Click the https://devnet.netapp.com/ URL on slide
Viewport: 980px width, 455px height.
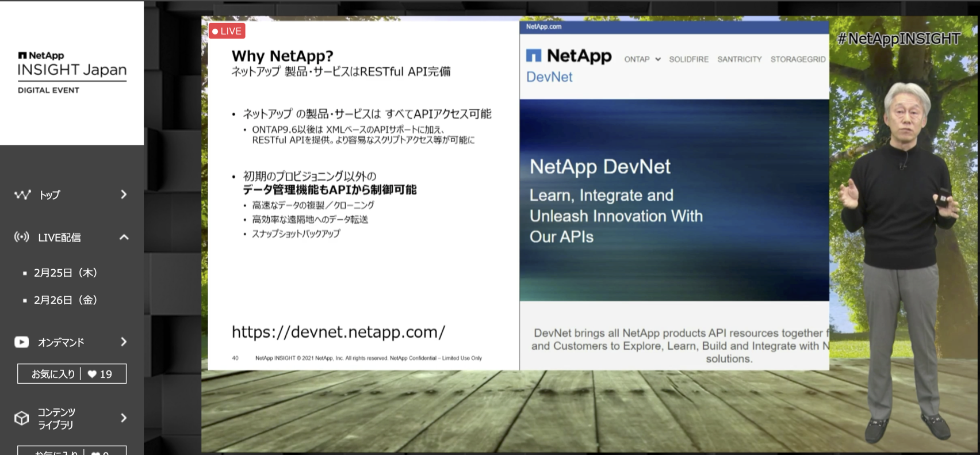coord(338,332)
